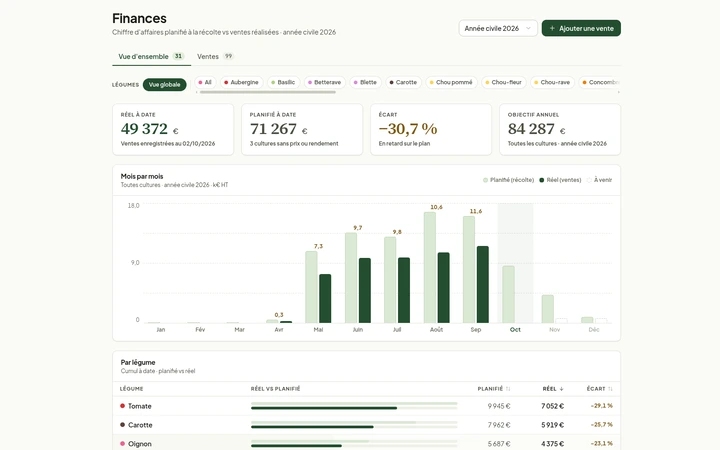Click the Juin planned bar
The width and height of the screenshot is (720, 450).
coord(351,278)
